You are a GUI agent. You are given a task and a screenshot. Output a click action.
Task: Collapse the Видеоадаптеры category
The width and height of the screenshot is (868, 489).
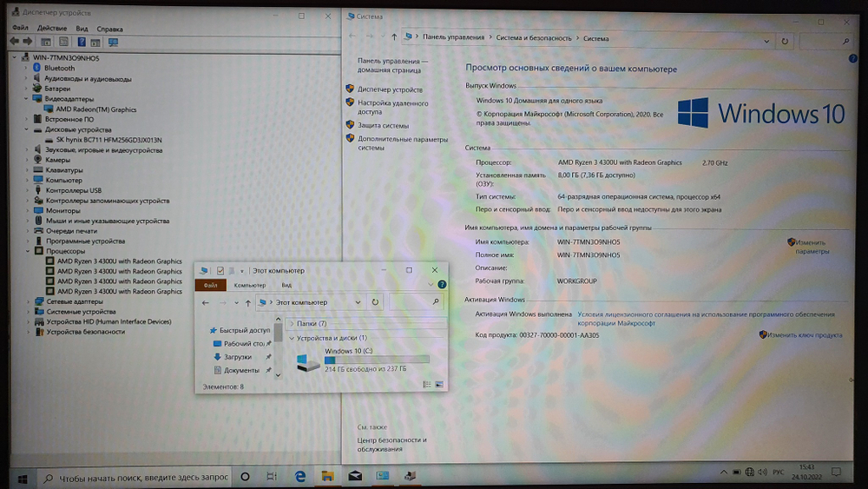tap(26, 98)
